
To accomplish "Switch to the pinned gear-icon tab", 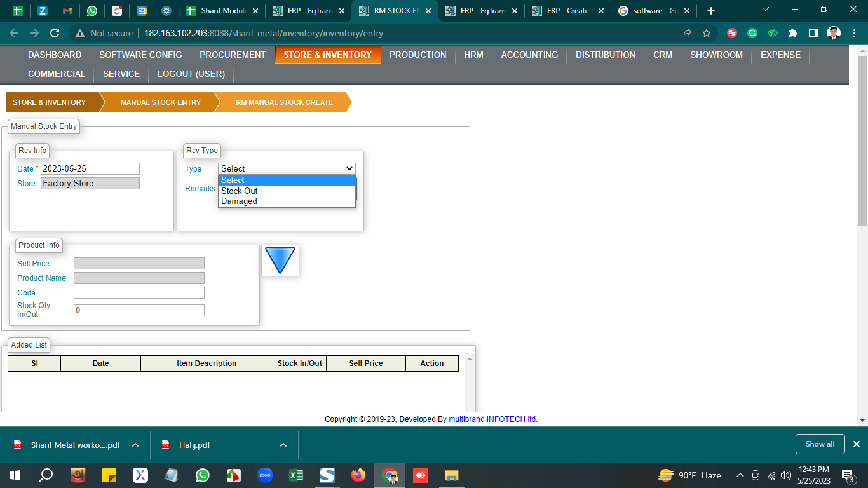I will click(166, 11).
